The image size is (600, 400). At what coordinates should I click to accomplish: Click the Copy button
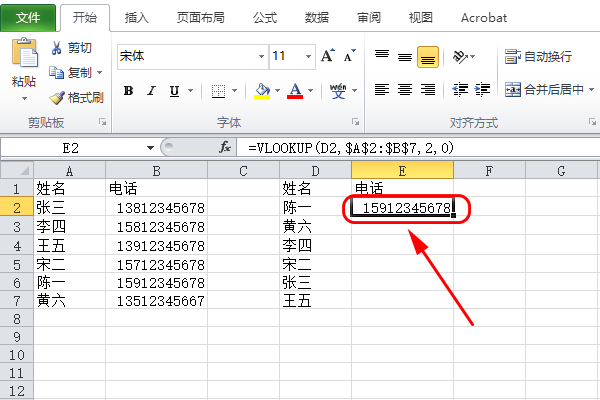click(x=71, y=72)
